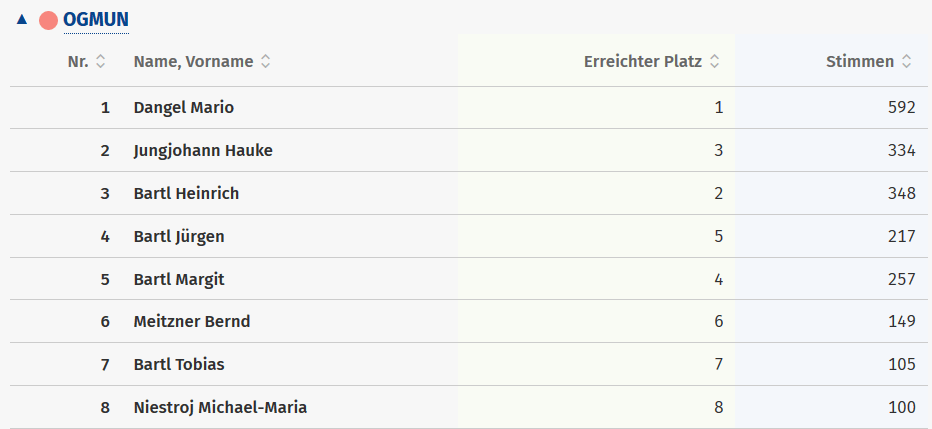
Task: Click the Name, Vorname sort arrows
Action: click(x=265, y=62)
